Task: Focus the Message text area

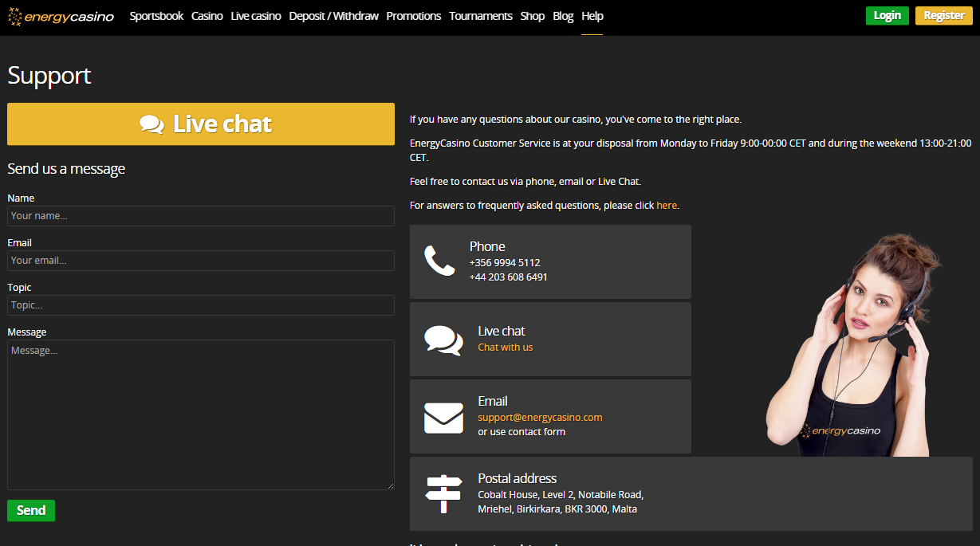Action: tap(201, 415)
